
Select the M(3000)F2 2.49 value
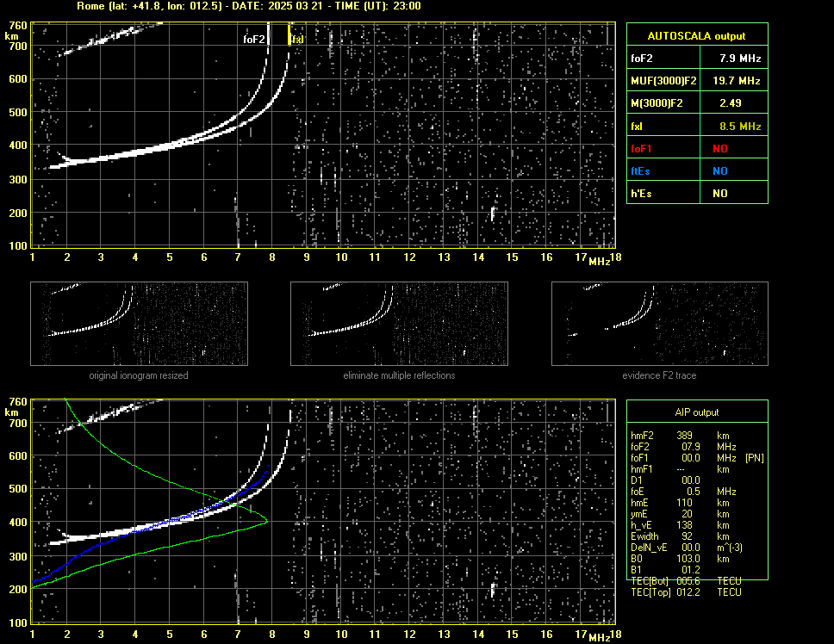[x=731, y=103]
